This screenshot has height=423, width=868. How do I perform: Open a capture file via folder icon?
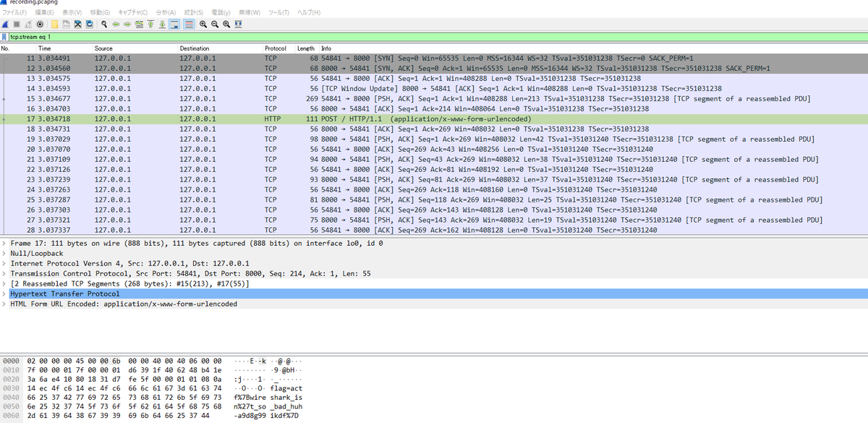click(x=54, y=25)
